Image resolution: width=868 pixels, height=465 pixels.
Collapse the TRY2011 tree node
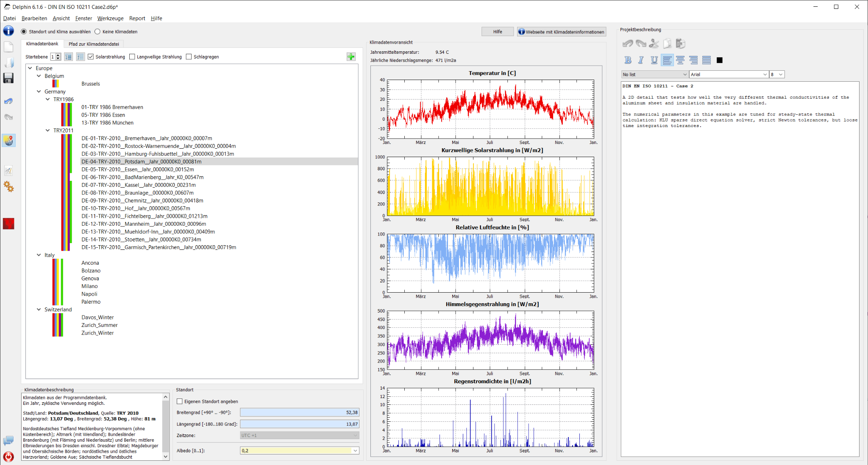coord(47,130)
